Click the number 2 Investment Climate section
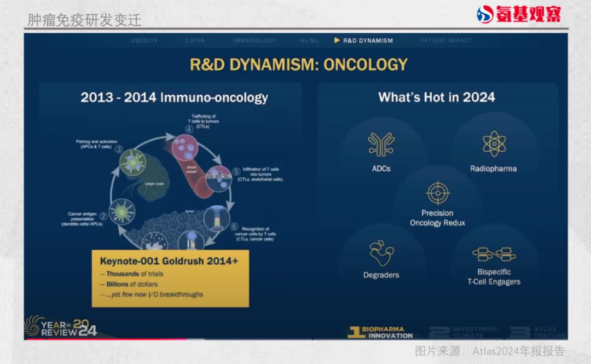591x364 pixels. point(463,332)
